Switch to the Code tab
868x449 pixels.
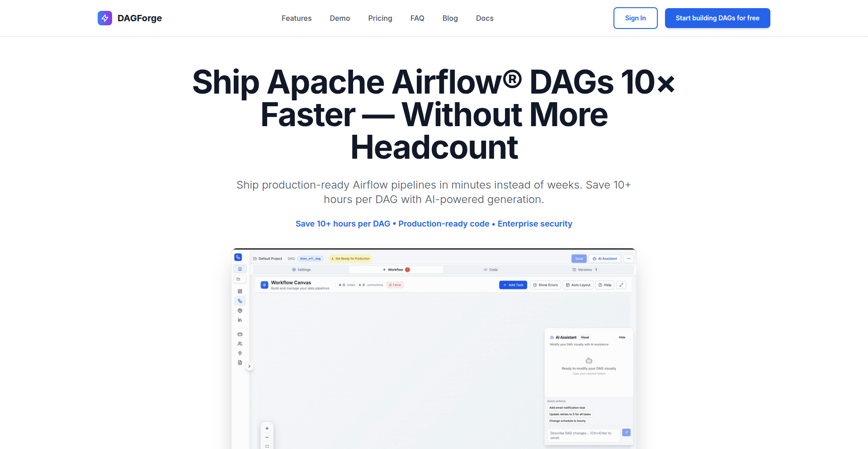tap(491, 269)
